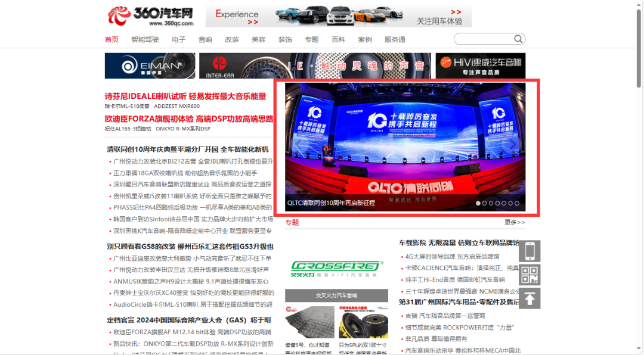The height and width of the screenshot is (355, 644).
Task: Select the fourth carousel dot
Action: (x=497, y=203)
